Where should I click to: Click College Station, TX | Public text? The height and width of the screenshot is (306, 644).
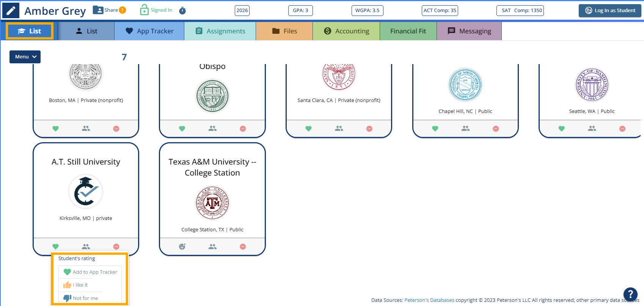[212, 230]
